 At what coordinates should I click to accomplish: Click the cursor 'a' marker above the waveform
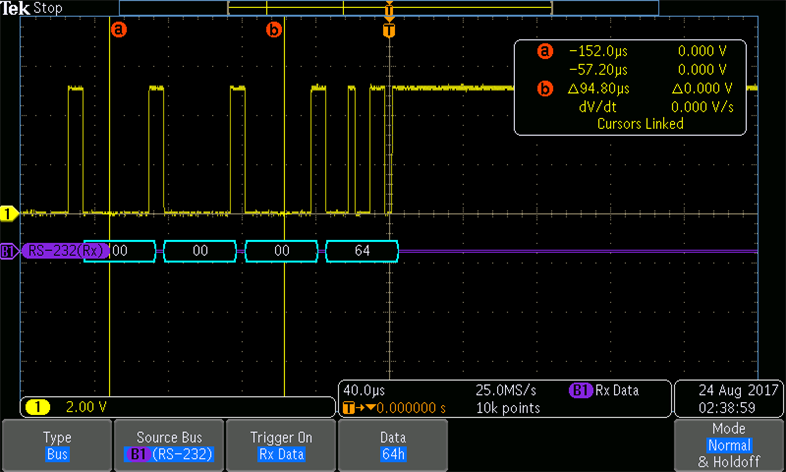118,30
